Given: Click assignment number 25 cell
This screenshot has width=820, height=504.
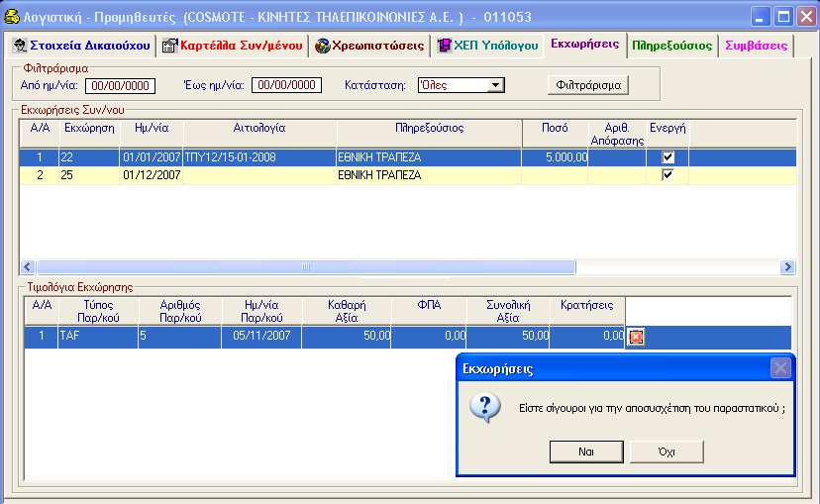Looking at the screenshot, I should click(x=89, y=175).
